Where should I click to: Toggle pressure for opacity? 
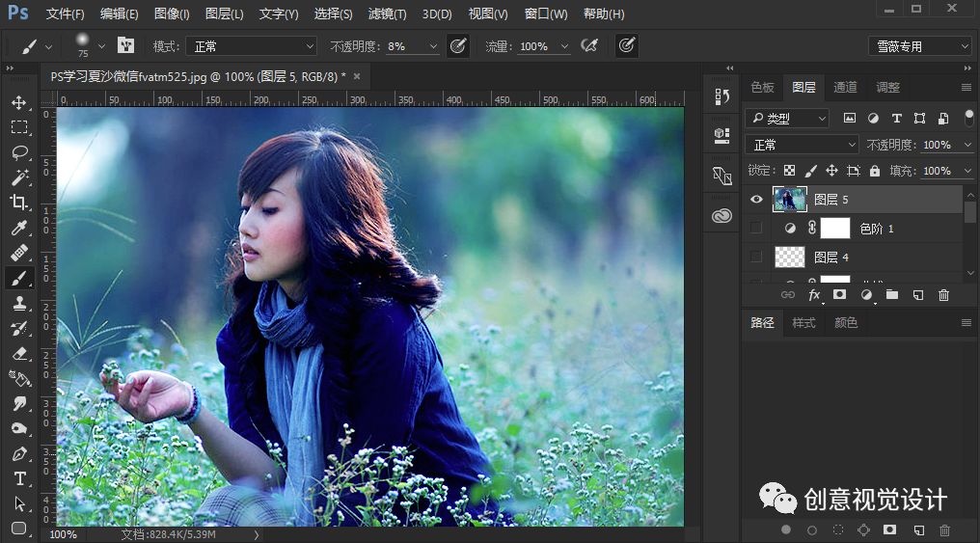coord(458,45)
